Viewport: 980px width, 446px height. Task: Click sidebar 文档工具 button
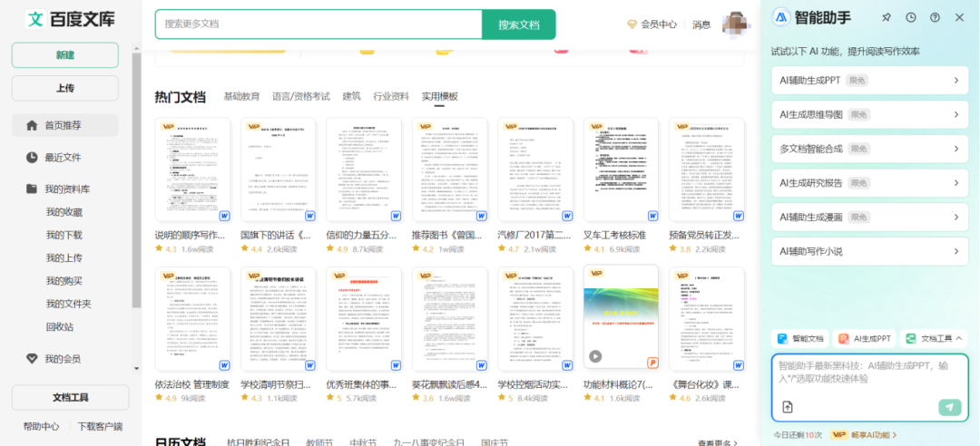pyautogui.click(x=70, y=397)
